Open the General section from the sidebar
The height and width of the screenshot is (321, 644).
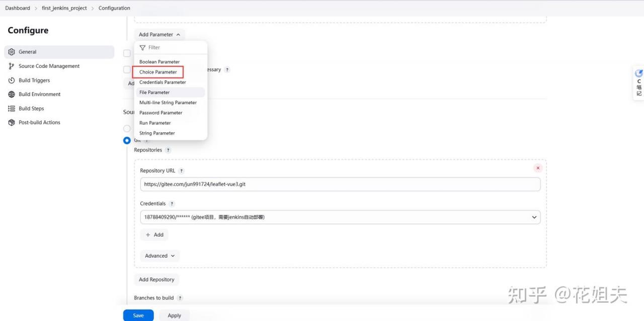point(59,52)
